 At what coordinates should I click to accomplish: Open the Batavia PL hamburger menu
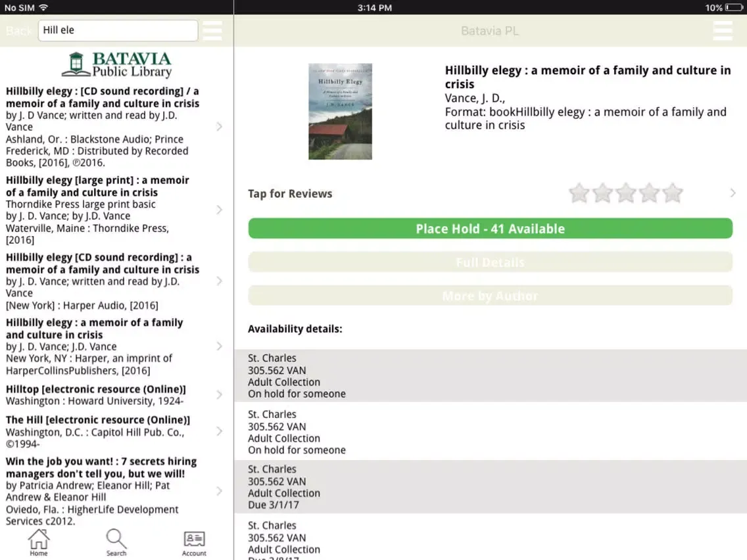point(723,30)
